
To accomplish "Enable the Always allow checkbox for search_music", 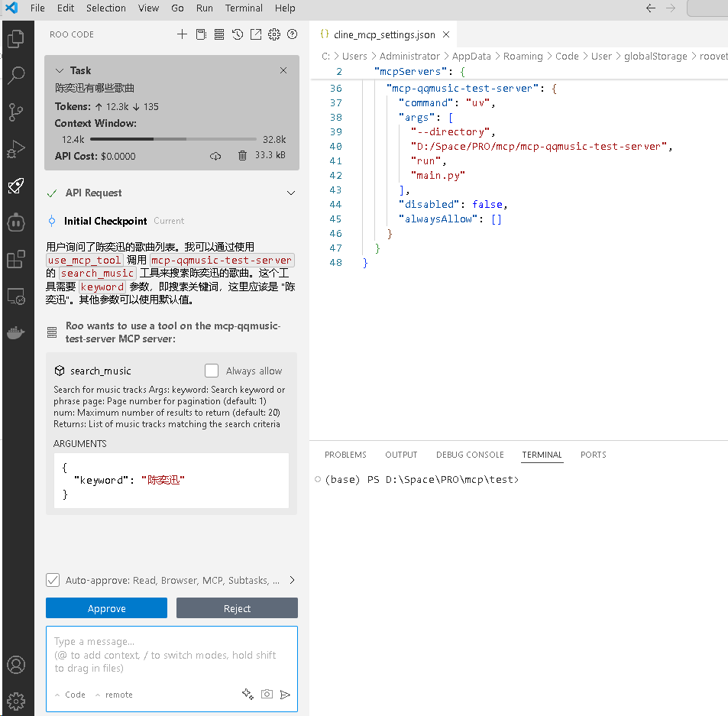I will coord(212,371).
